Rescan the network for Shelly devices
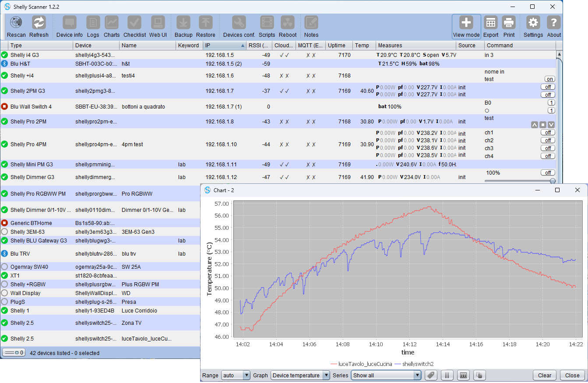 (16, 27)
